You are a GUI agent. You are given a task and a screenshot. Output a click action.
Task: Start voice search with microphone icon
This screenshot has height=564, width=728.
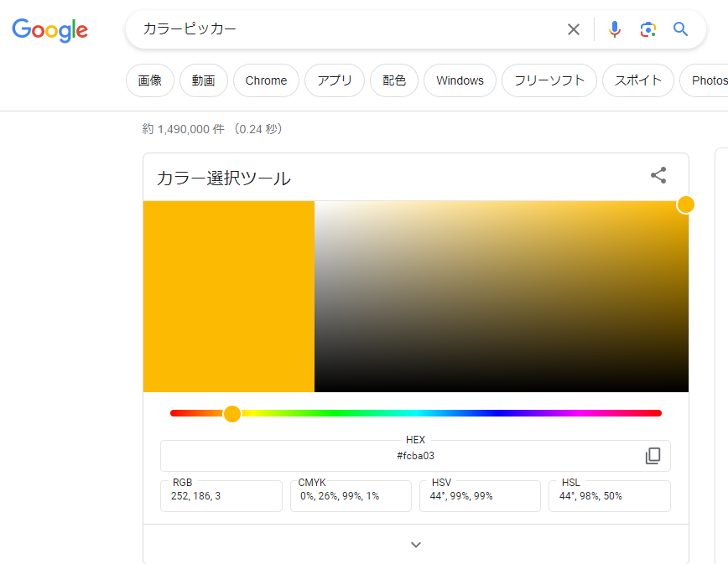tap(614, 29)
